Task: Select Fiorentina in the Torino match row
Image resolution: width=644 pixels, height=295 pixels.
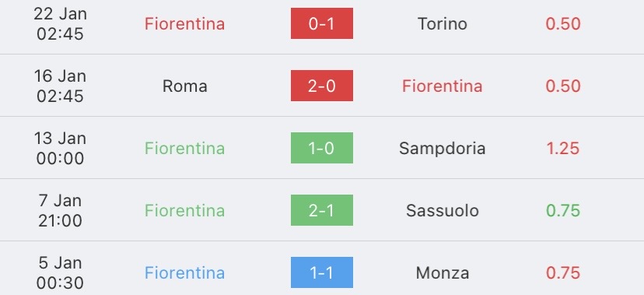Action: coord(184,23)
